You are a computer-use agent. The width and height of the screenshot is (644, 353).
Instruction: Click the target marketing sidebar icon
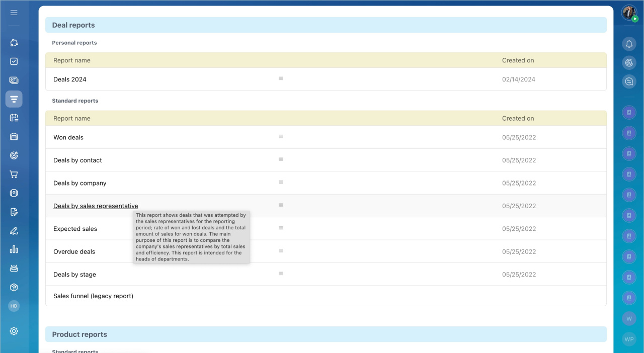(14, 155)
